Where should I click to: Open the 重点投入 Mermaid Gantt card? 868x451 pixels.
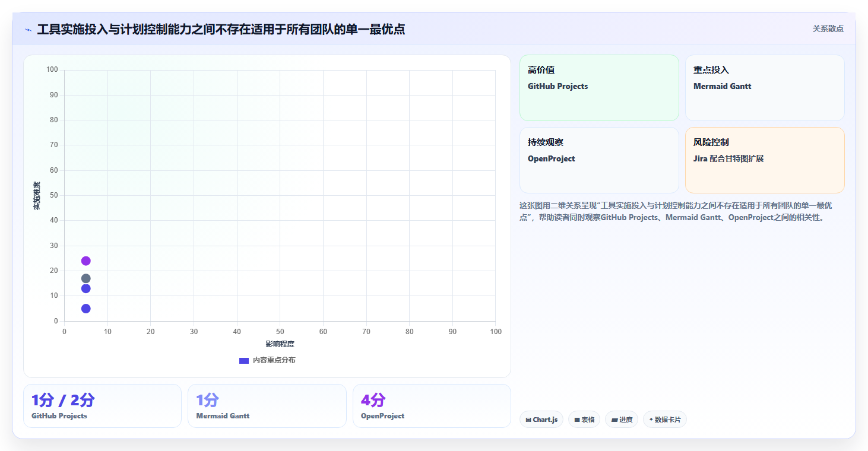coord(765,88)
